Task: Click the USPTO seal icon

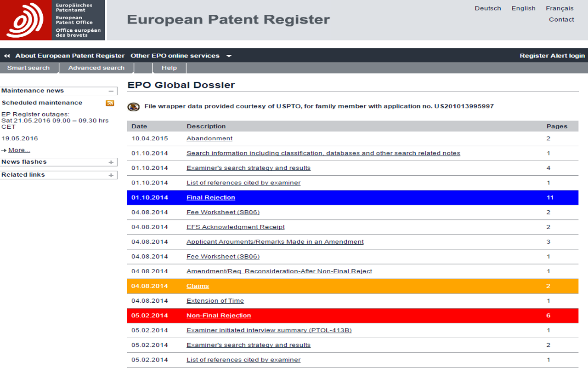Action: click(x=133, y=107)
